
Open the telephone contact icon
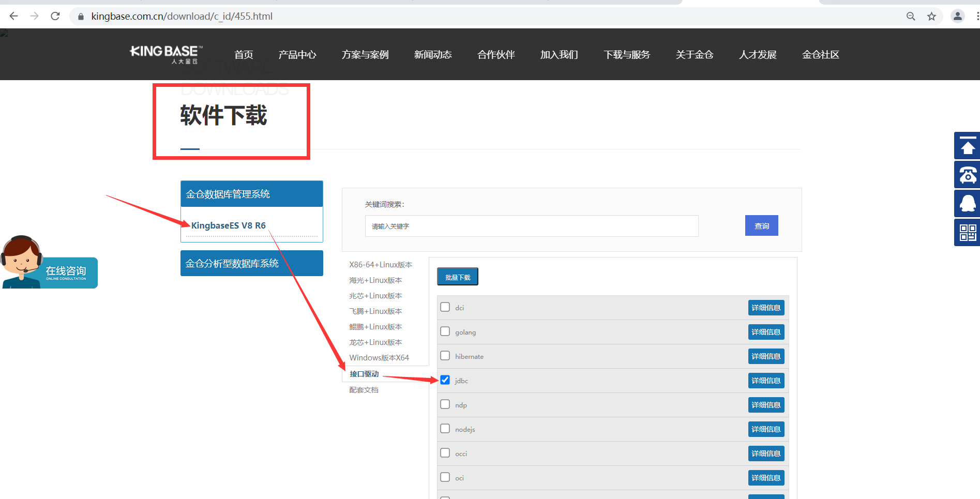coord(967,175)
